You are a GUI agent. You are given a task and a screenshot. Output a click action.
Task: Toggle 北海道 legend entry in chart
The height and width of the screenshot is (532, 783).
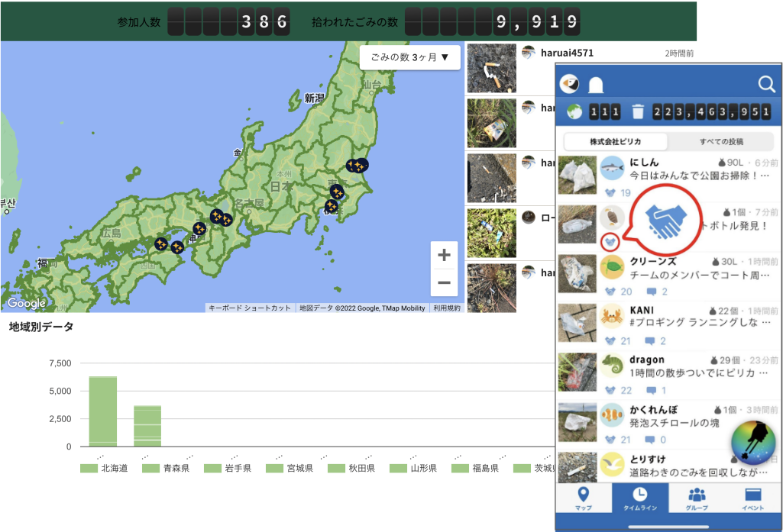104,468
